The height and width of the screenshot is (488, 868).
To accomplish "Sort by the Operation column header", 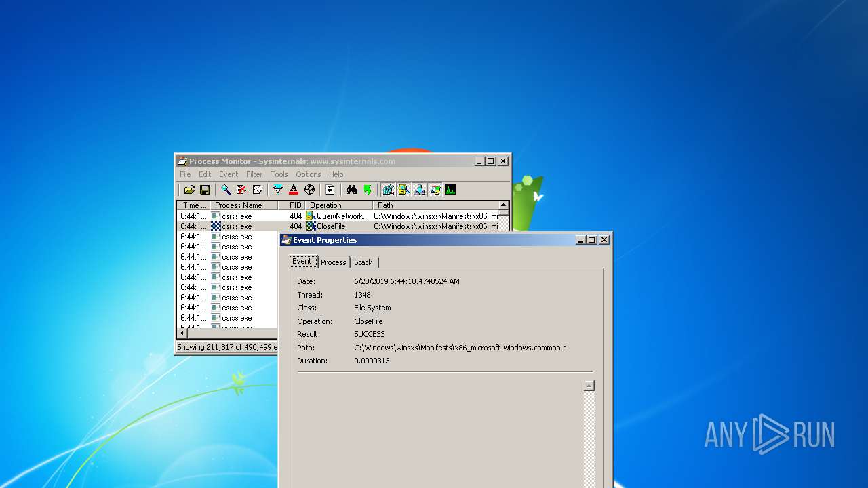I will tap(339, 205).
